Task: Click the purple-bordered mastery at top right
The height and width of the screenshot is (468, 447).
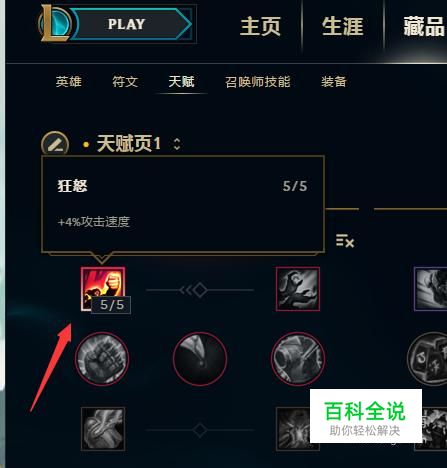Action: point(430,289)
